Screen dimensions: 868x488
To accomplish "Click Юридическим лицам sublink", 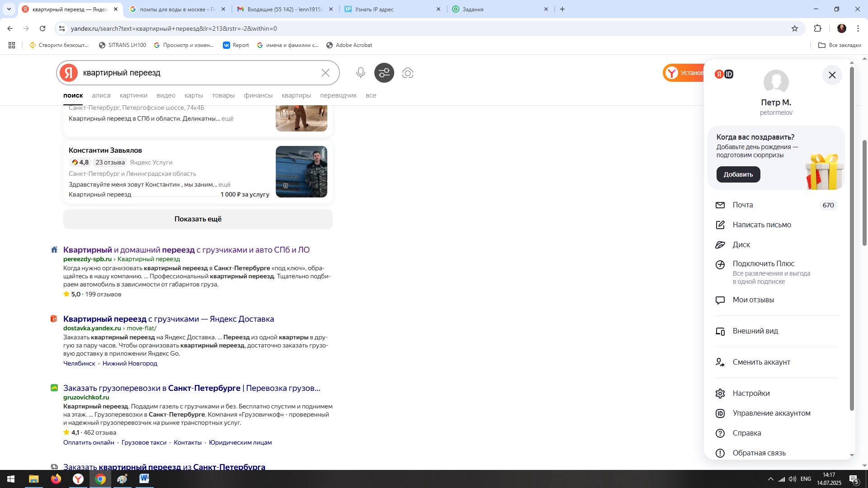I will (240, 443).
